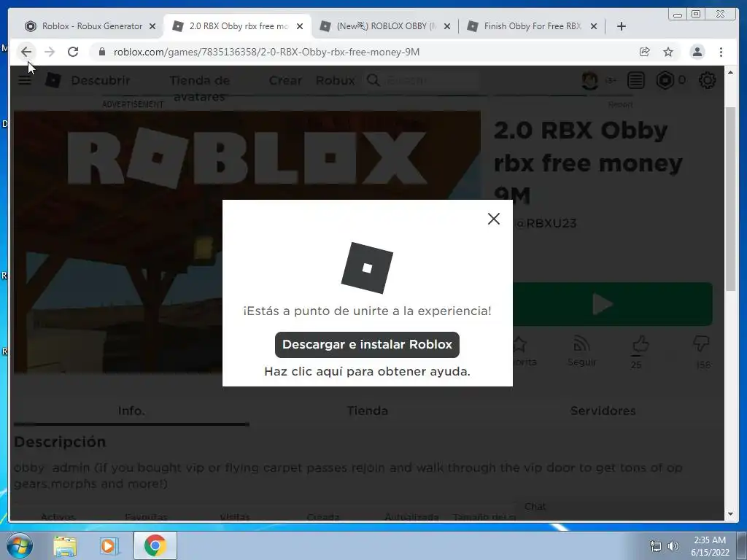This screenshot has width=747, height=560.
Task: Open the Windows Start menu
Action: tap(20, 545)
